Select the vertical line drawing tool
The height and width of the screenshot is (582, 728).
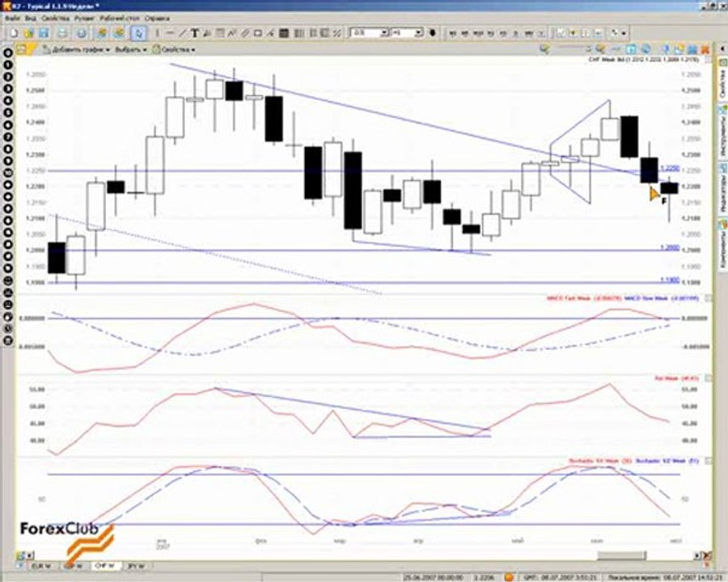[x=158, y=33]
